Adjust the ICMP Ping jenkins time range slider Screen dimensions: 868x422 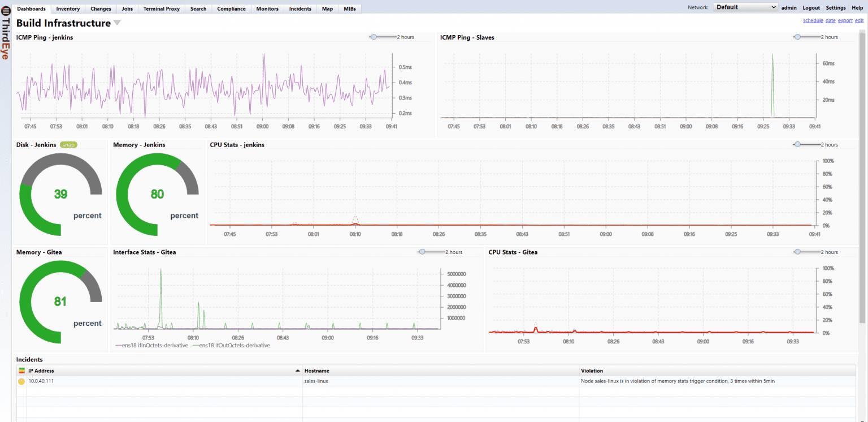click(x=374, y=37)
